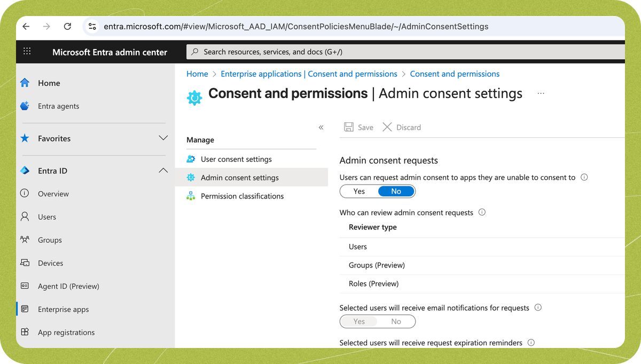The height and width of the screenshot is (364, 641).
Task: Open User consent settings menu item
Action: 236,159
